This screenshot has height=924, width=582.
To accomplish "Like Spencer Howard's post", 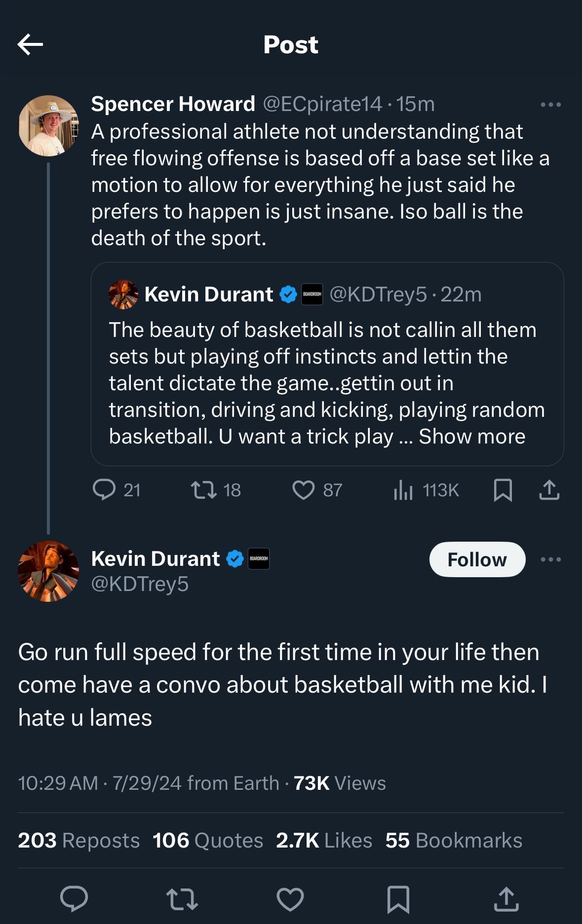I will click(x=303, y=490).
